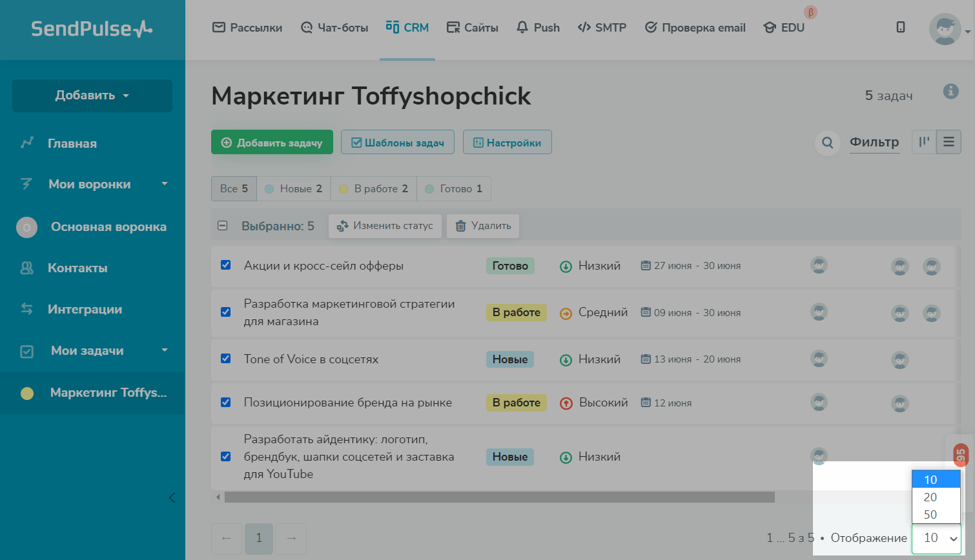Collapse the left sidebar with chevron

172,497
